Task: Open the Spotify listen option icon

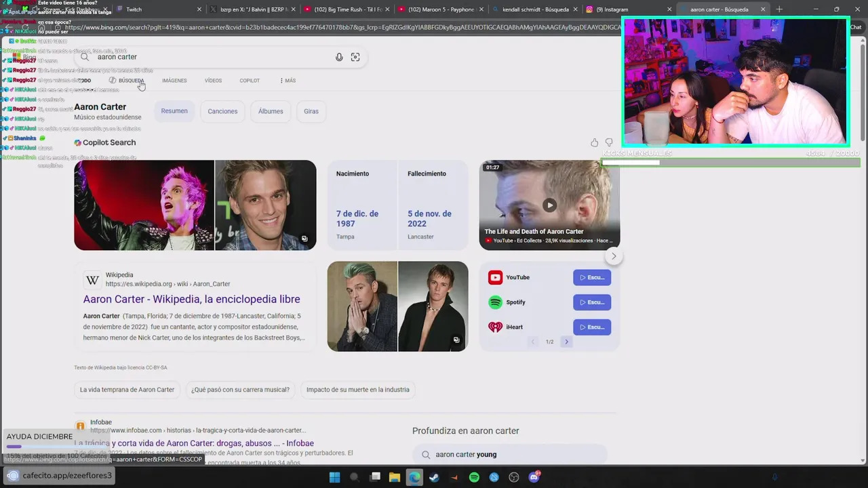Action: tap(495, 302)
